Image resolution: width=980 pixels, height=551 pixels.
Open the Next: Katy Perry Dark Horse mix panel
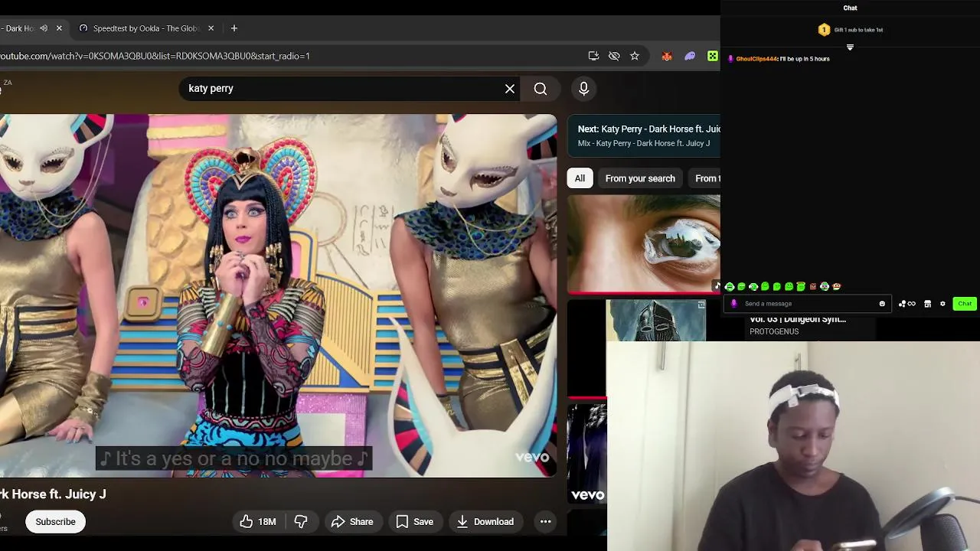coord(644,135)
